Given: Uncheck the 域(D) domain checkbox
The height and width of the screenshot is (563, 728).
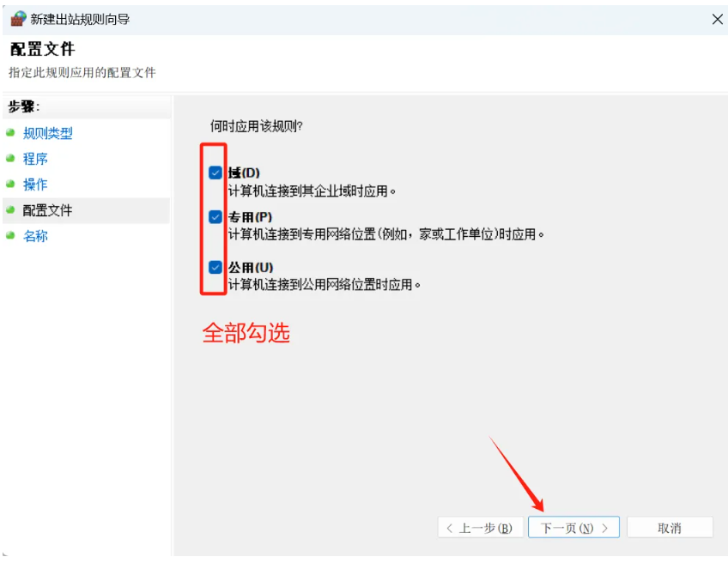Looking at the screenshot, I should click(x=215, y=173).
